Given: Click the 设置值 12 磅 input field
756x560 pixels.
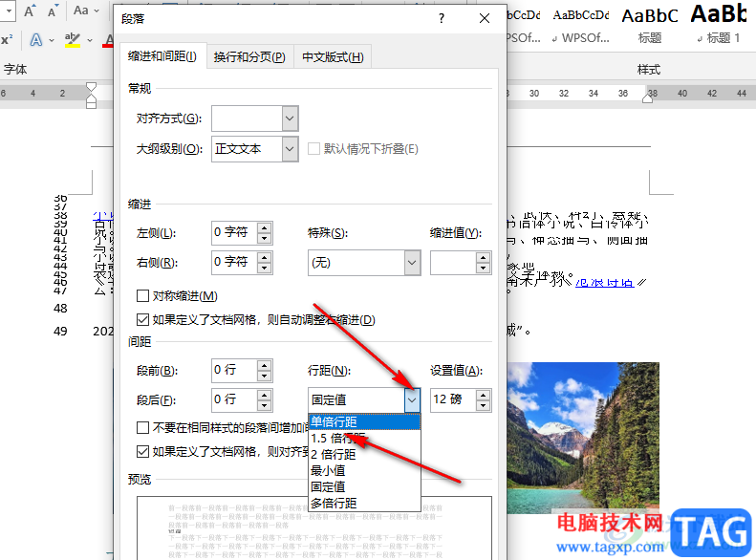Looking at the screenshot, I should [453, 400].
